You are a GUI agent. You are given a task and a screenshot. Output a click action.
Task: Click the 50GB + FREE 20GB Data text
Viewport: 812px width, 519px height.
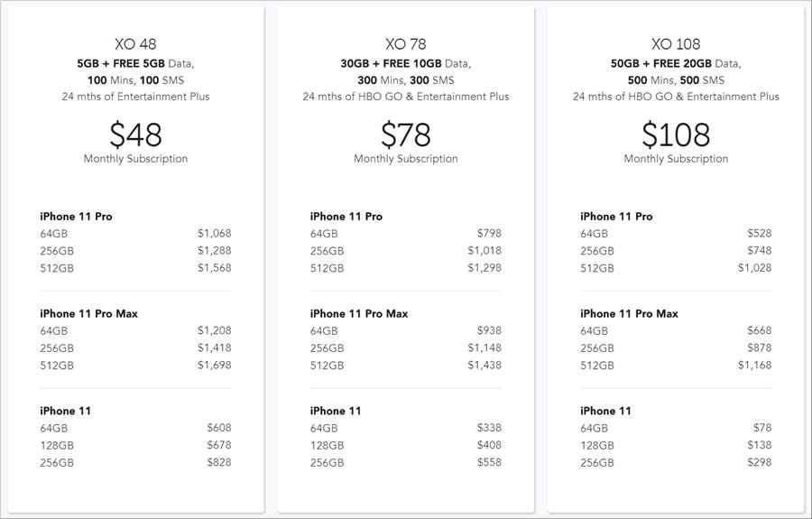pos(676,64)
